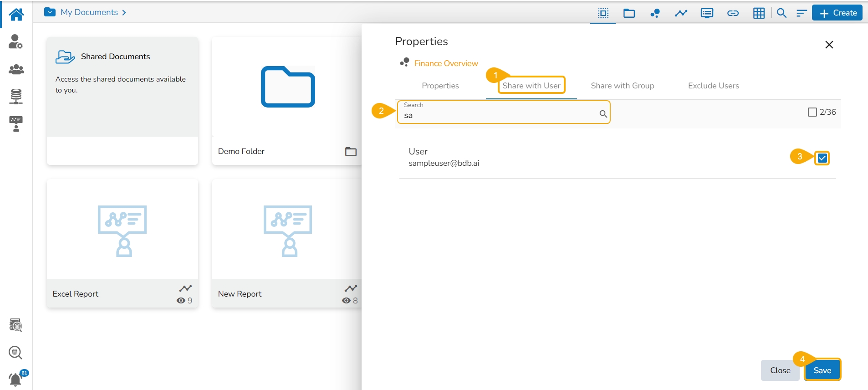
Task: Toggle the select-all checkbox beside 2/36
Action: pyautogui.click(x=812, y=112)
